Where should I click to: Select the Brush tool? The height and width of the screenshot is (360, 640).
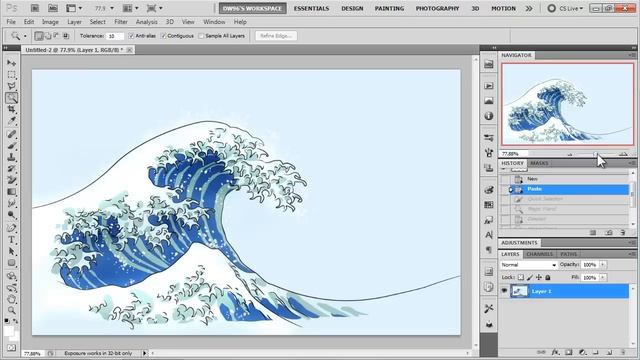tap(11, 146)
